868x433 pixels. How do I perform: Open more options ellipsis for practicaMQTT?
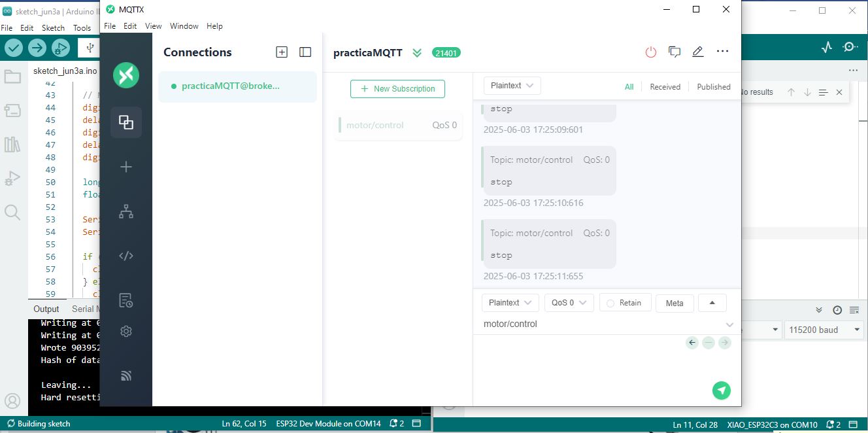[722, 52]
